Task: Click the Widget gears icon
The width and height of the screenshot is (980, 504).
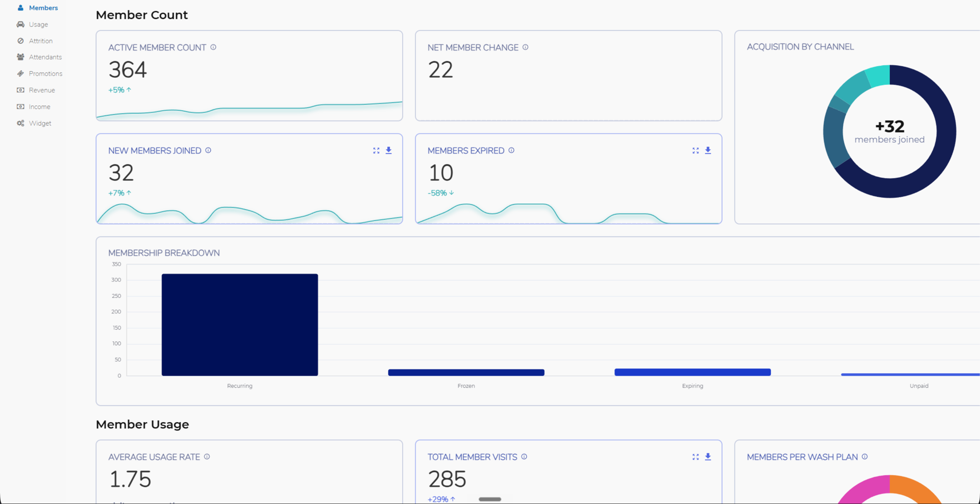Action: point(21,123)
